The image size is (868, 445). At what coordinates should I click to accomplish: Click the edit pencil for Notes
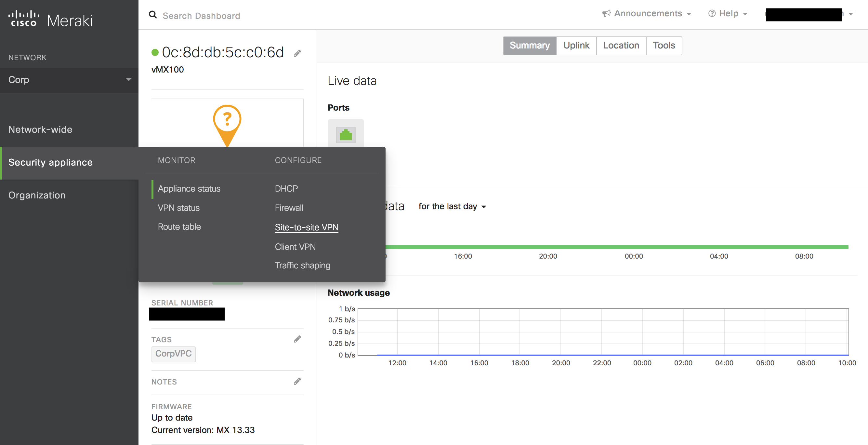(x=297, y=381)
